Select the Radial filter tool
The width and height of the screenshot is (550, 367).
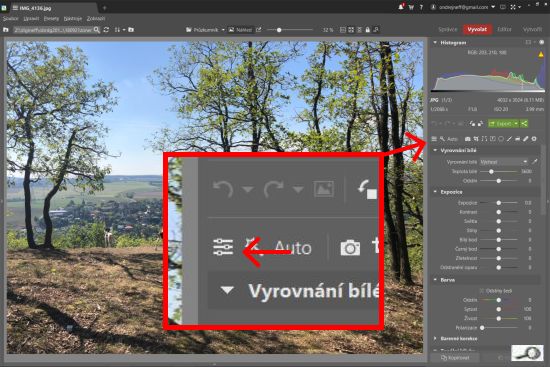click(501, 139)
